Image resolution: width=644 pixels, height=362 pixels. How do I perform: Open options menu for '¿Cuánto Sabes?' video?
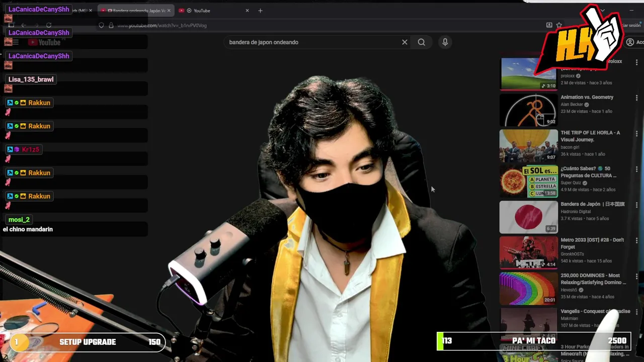click(x=636, y=169)
